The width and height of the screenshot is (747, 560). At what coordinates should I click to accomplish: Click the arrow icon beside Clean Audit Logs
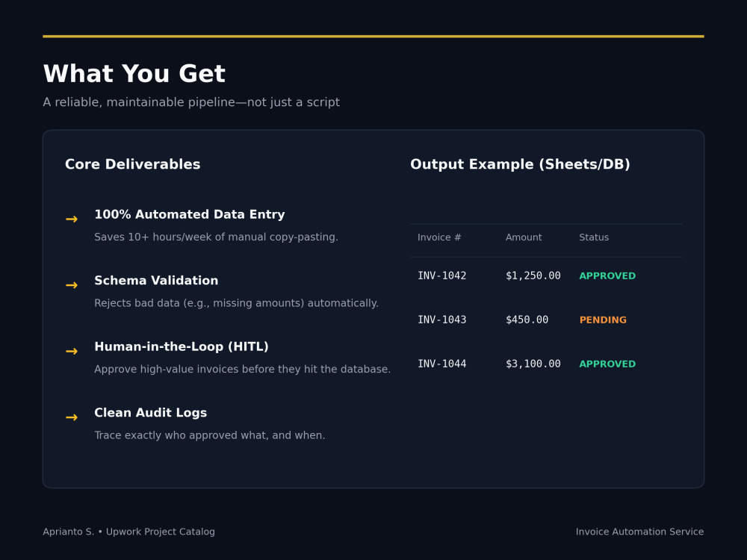point(72,417)
